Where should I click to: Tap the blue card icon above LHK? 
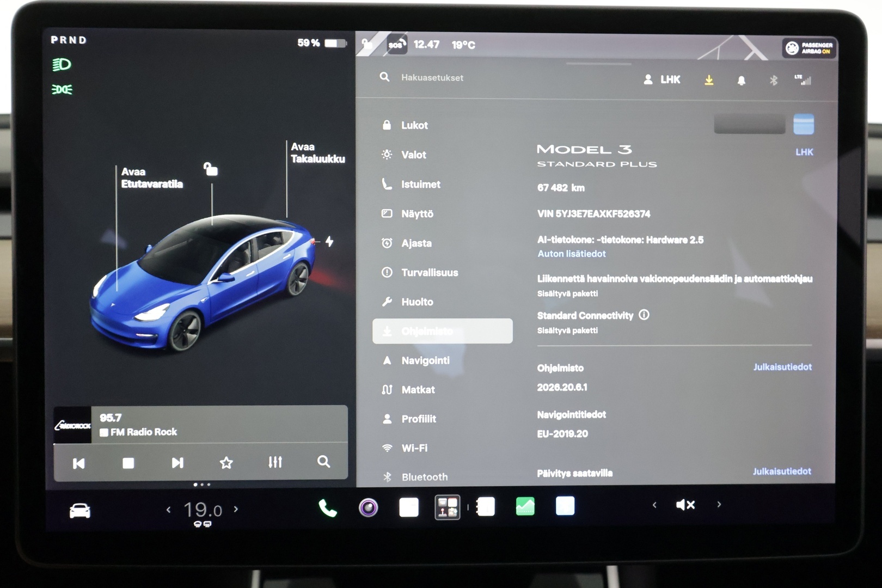point(804,124)
